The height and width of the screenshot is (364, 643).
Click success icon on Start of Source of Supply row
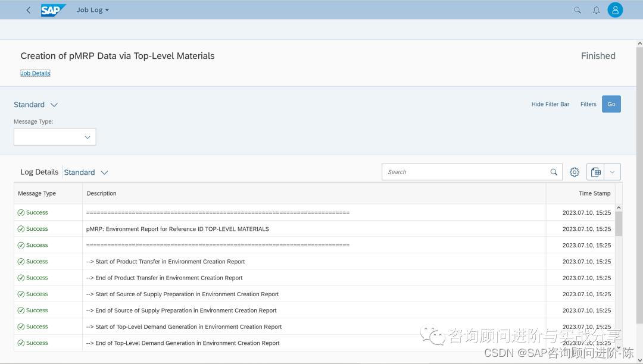coord(21,294)
